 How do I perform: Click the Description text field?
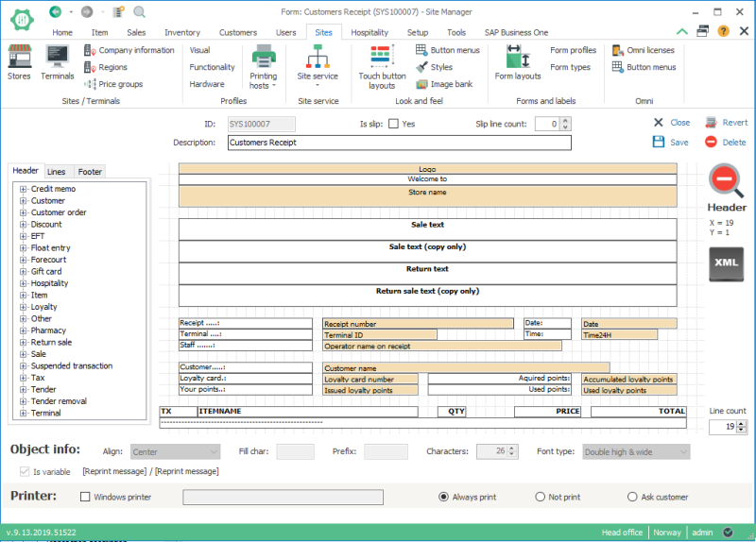click(400, 143)
